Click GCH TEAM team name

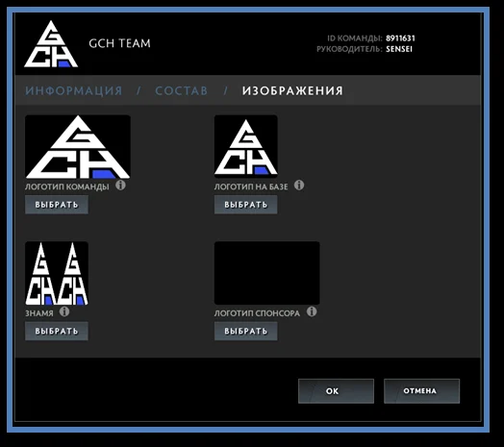pyautogui.click(x=119, y=43)
